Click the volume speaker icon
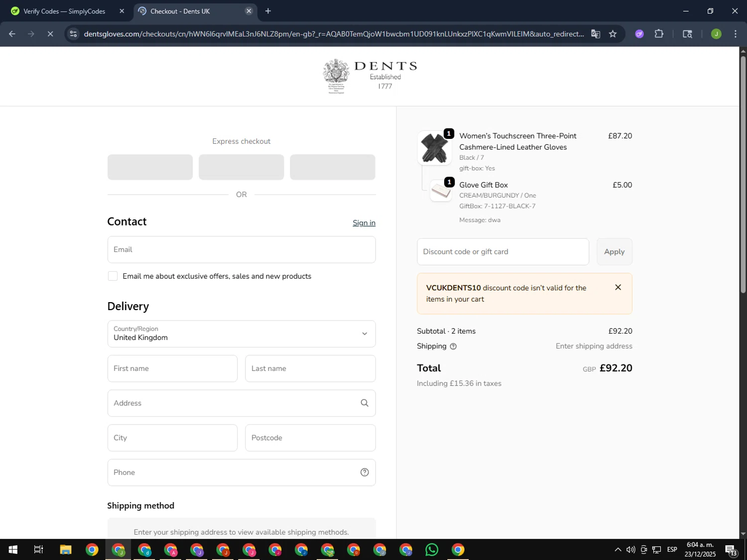Screen dimensions: 747x560 [x=631, y=550]
